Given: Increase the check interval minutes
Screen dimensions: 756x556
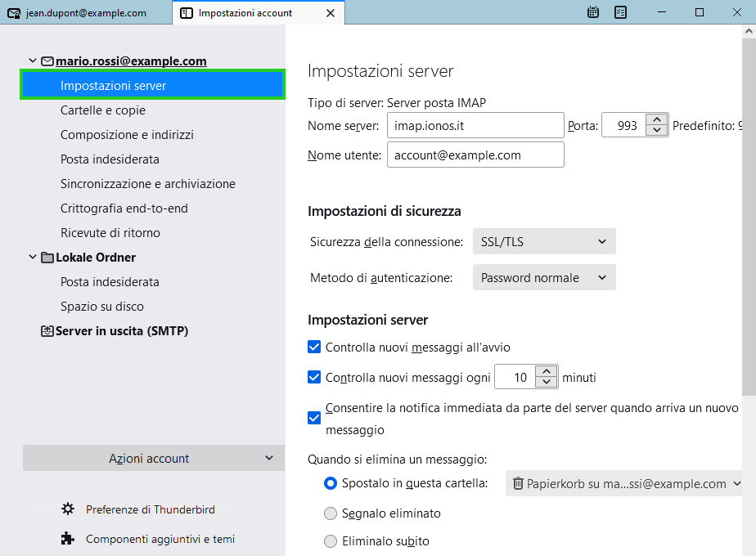Looking at the screenshot, I should pyautogui.click(x=547, y=371).
